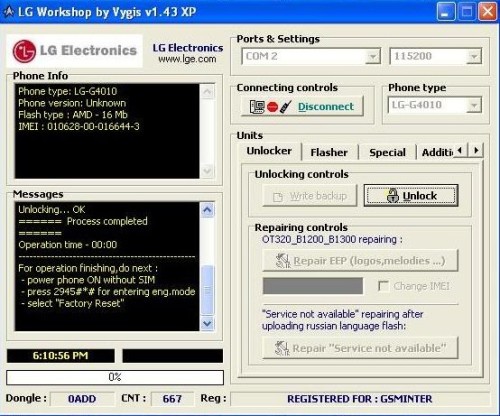This screenshot has width=500, height=416.
Task: Click the wrench icon on Repair EEP button
Action: 283,261
